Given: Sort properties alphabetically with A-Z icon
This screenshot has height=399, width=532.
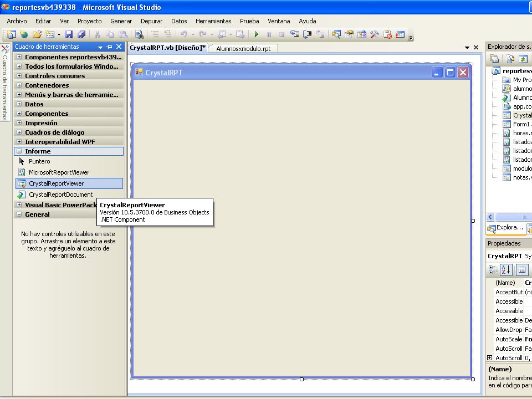Looking at the screenshot, I should [x=506, y=270].
